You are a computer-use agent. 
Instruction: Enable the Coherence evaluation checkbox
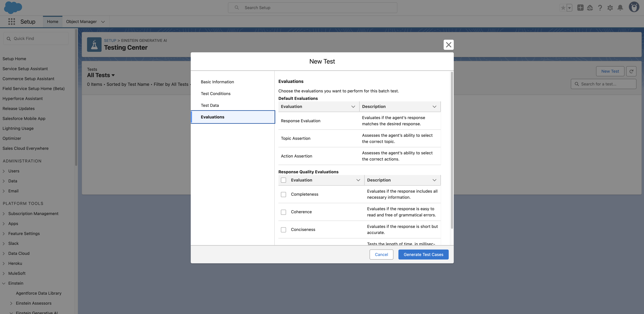[x=283, y=212]
